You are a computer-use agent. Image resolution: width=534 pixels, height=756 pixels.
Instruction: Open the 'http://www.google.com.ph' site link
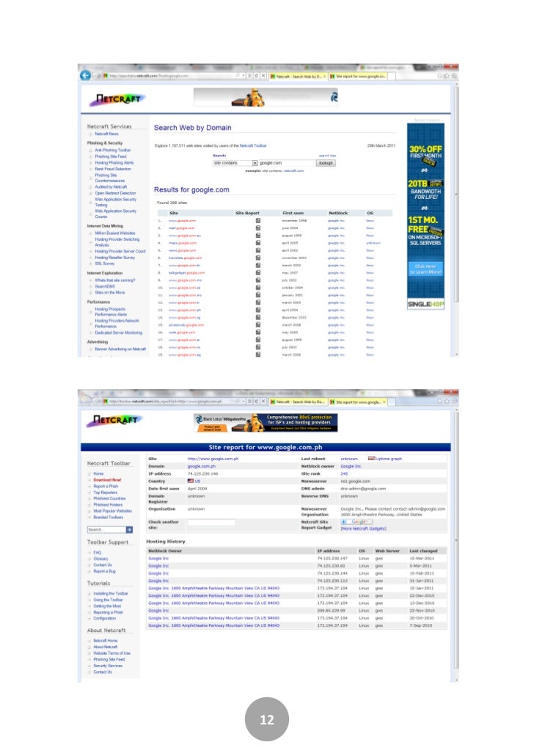pyautogui.click(x=213, y=459)
